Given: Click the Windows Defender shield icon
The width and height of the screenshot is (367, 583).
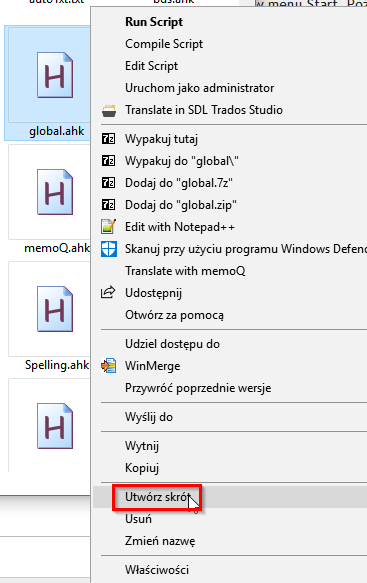Looking at the screenshot, I should [109, 249].
